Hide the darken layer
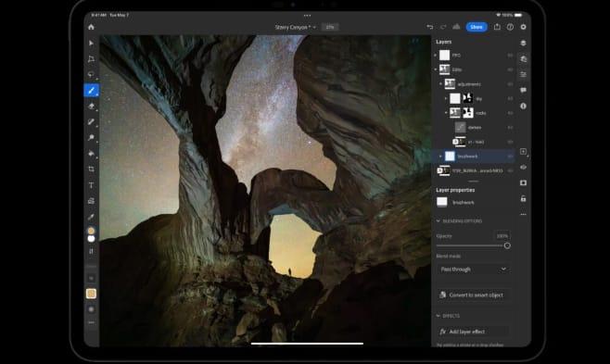Image resolution: width=610 pixels, height=364 pixels. coord(510,128)
